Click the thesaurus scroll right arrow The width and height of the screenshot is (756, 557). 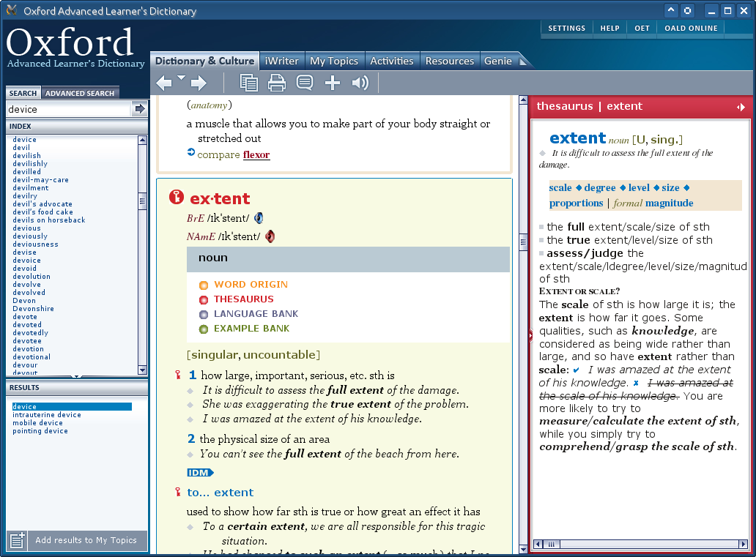(x=743, y=545)
